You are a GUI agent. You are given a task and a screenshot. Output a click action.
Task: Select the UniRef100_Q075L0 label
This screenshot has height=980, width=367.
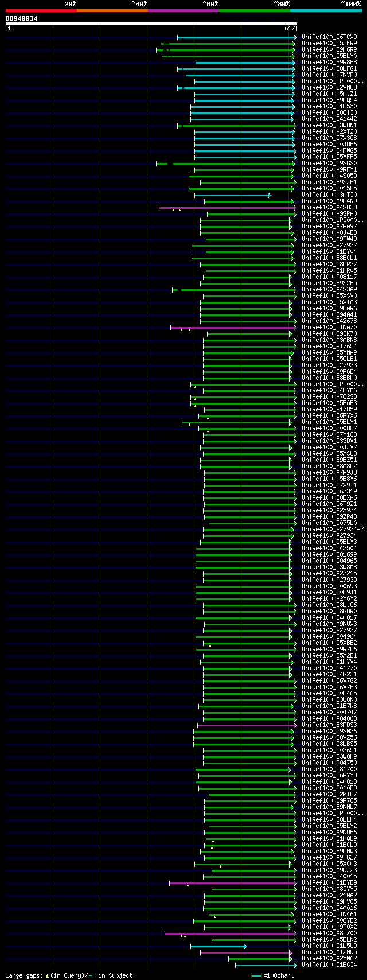(329, 523)
